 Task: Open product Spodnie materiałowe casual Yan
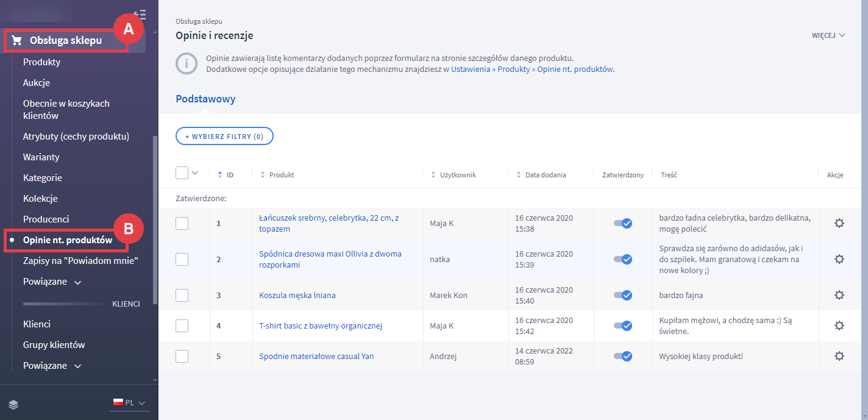pos(316,356)
